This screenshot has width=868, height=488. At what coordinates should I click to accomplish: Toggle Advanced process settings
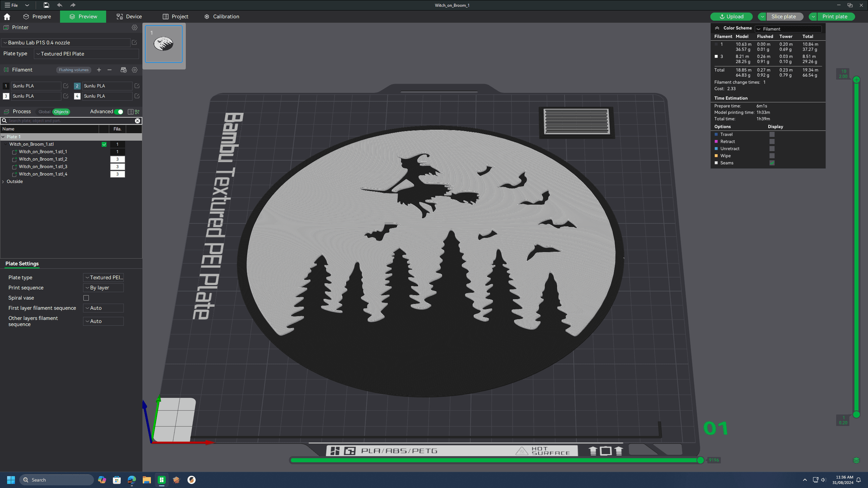coord(119,111)
